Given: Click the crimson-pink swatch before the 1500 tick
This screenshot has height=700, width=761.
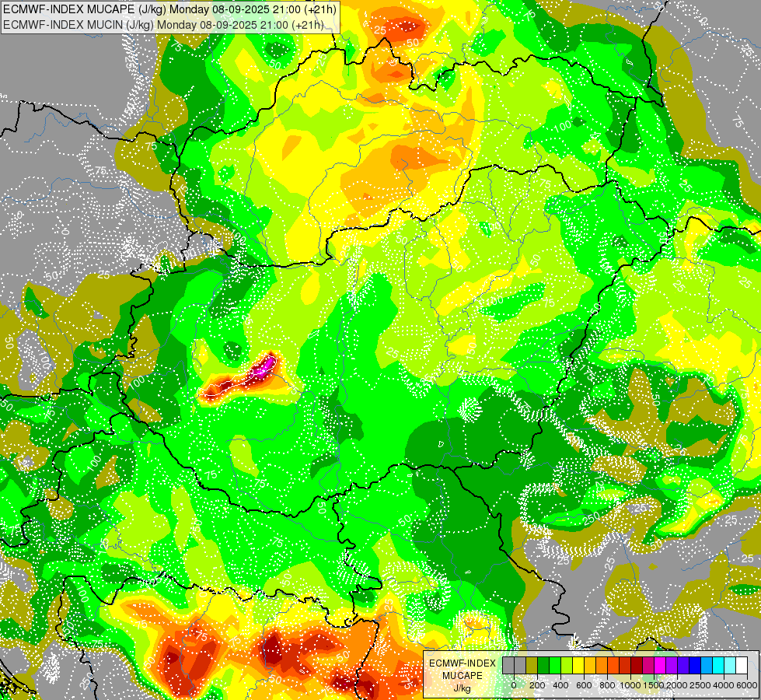Looking at the screenshot, I should tap(648, 665).
